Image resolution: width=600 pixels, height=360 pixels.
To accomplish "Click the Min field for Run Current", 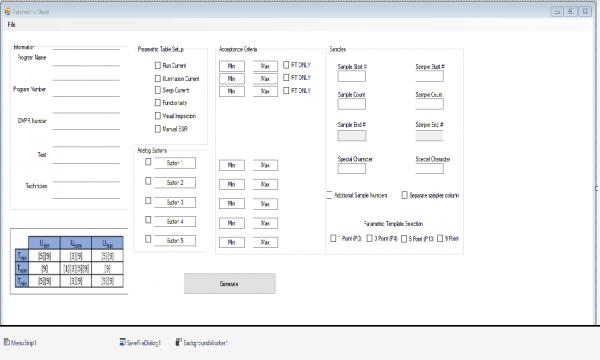I will (x=232, y=66).
